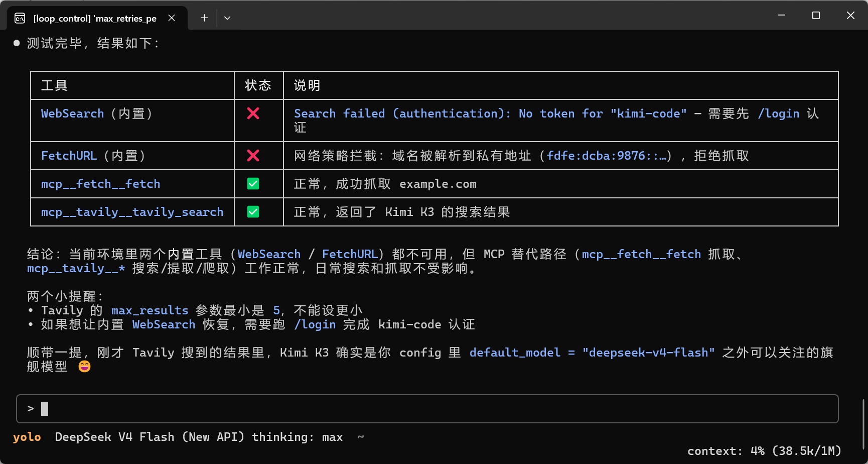This screenshot has height=464, width=868.
Task: Select the '[loop_control] max_retries_pe' tab
Action: point(97,18)
